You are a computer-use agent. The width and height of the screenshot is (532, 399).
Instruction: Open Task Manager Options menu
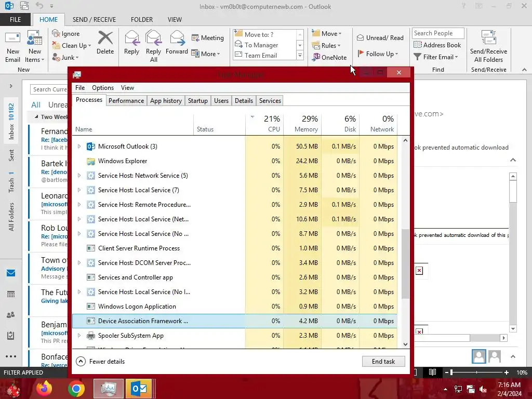tap(103, 87)
